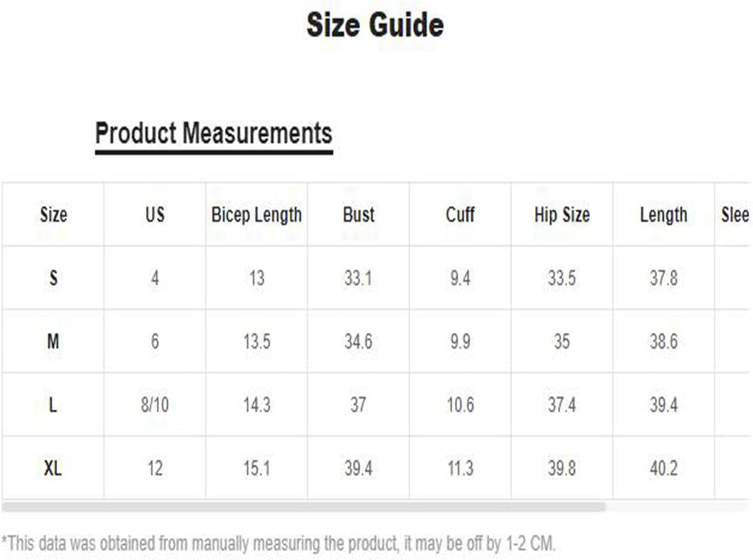The image size is (753, 560).
Task: Click the 40.2 length value cell
Action: [x=664, y=468]
